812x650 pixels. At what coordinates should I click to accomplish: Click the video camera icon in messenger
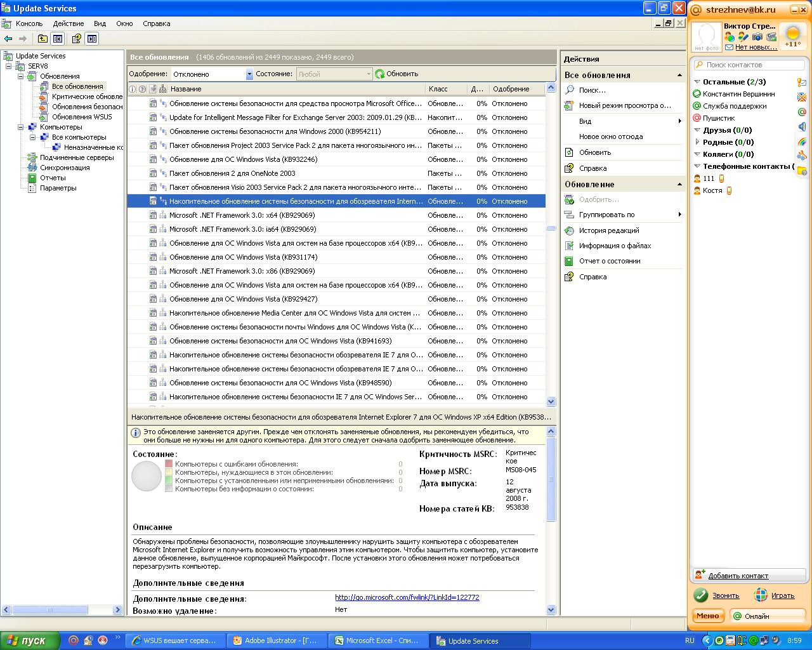771,37
